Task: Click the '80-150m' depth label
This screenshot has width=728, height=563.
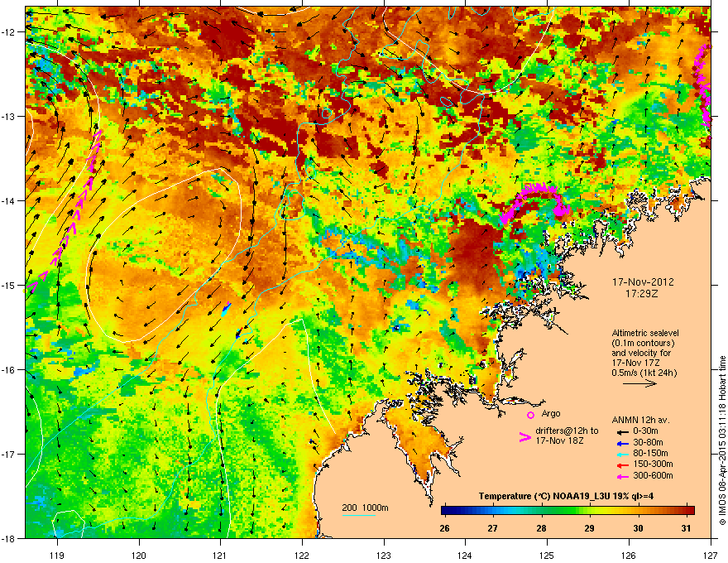Action: click(650, 454)
